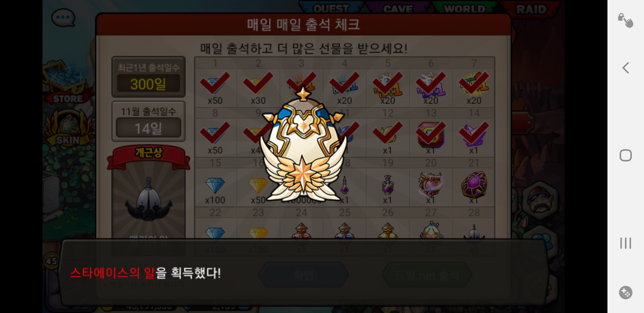Viewport: 644px width, 313px height.
Task: Tap the Android back chevron
Action: tap(626, 68)
